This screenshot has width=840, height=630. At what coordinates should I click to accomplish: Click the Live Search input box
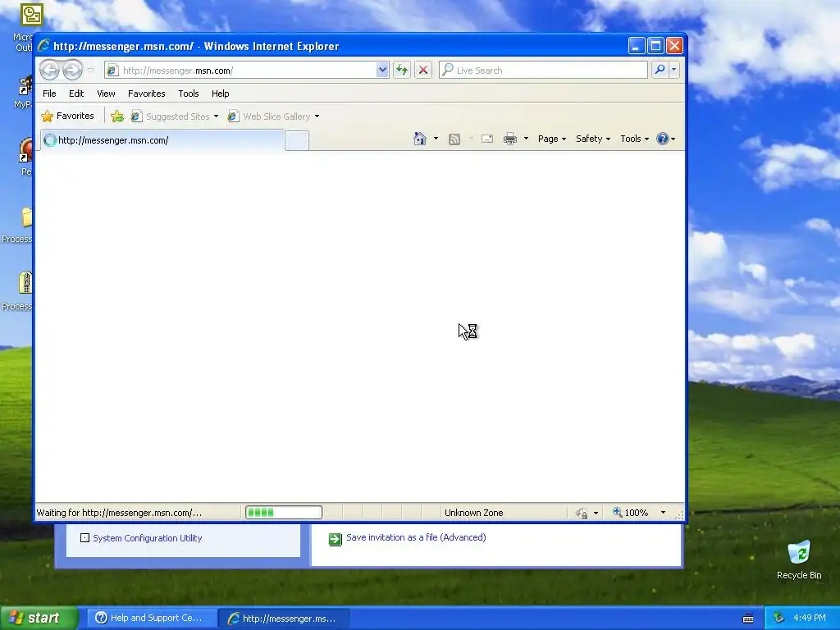543,71
